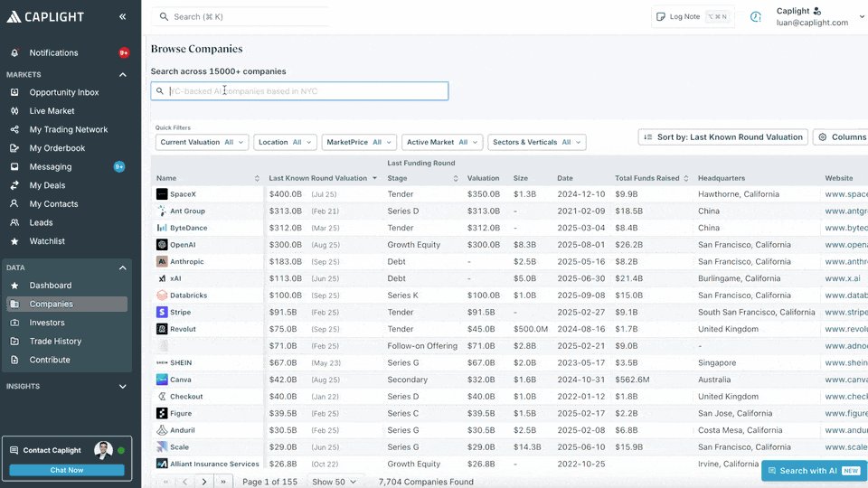The width and height of the screenshot is (868, 488).
Task: Open Watchlist from sidebar
Action: (x=47, y=241)
